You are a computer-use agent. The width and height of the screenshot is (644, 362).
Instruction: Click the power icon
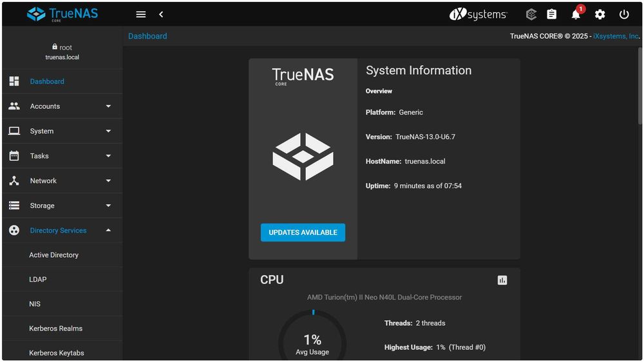624,14
